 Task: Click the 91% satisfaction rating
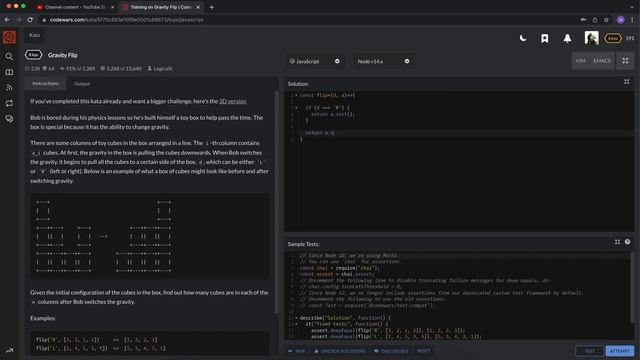77,69
